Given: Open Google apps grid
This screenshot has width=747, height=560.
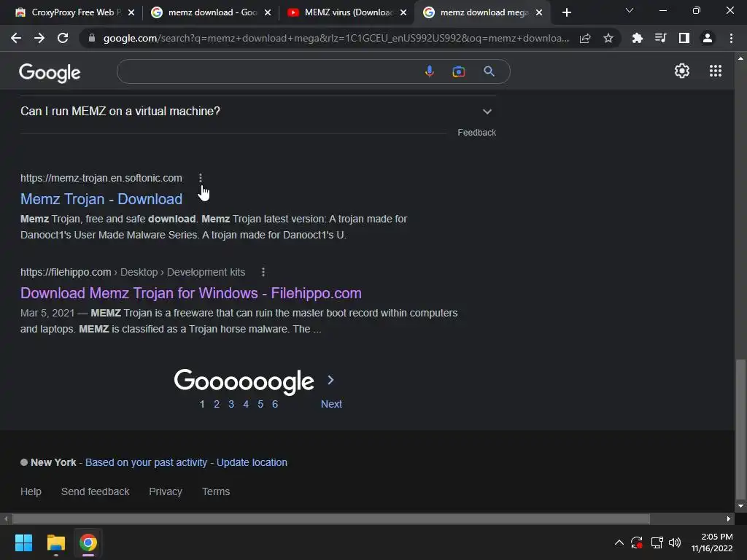Looking at the screenshot, I should (x=716, y=71).
